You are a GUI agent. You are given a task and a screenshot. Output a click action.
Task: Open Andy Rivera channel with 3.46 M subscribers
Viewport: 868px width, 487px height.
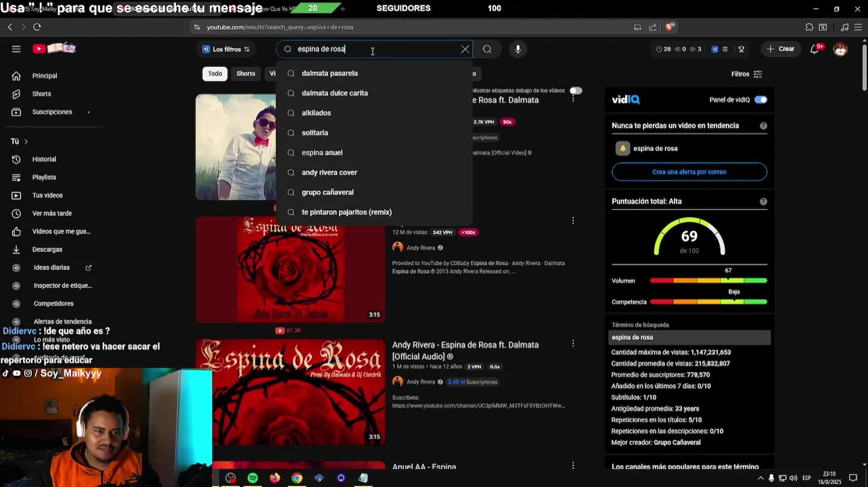(421, 382)
